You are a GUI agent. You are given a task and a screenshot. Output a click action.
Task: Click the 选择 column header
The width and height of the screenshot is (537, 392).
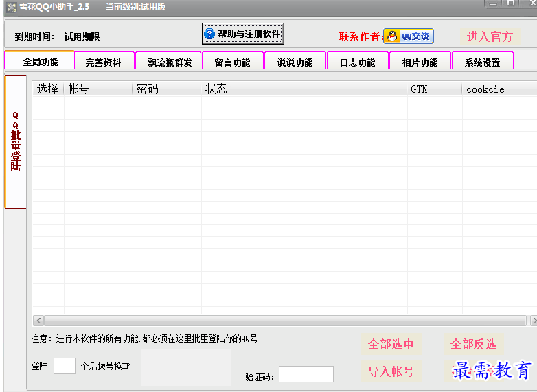[48, 89]
